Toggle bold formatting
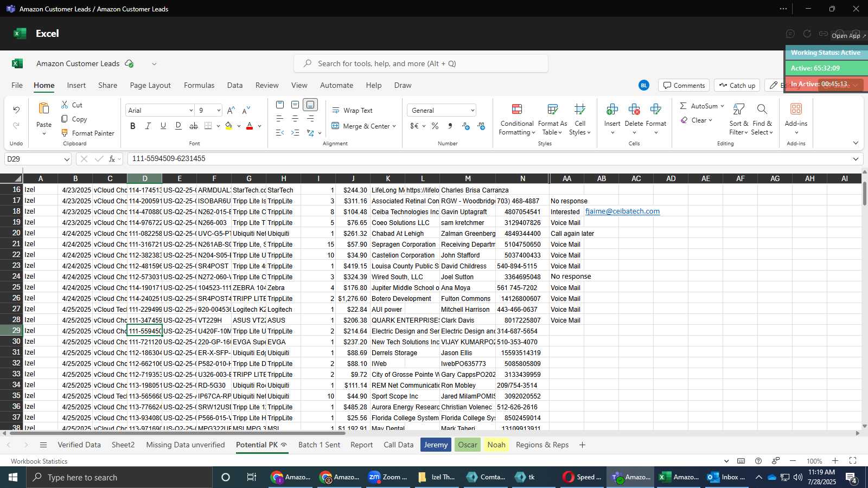Image resolution: width=868 pixels, height=488 pixels. 133,126
